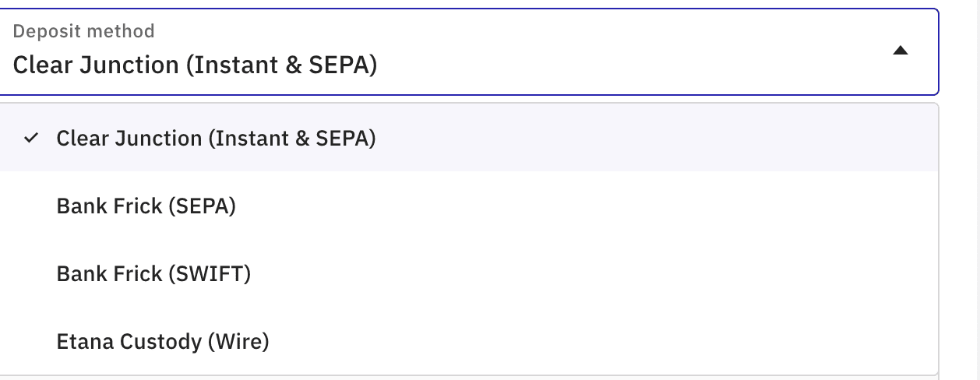
Task: Click the small 'Deposit method' field label
Action: point(84,31)
